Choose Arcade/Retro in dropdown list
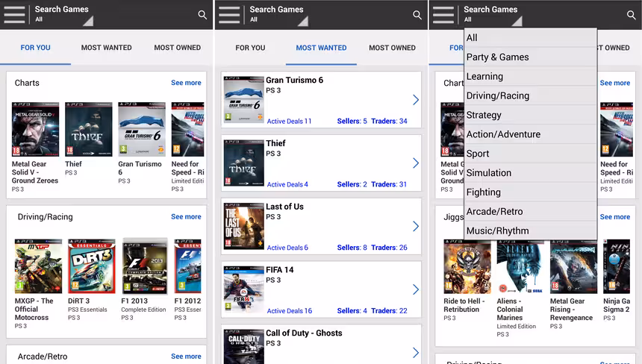 pos(530,211)
